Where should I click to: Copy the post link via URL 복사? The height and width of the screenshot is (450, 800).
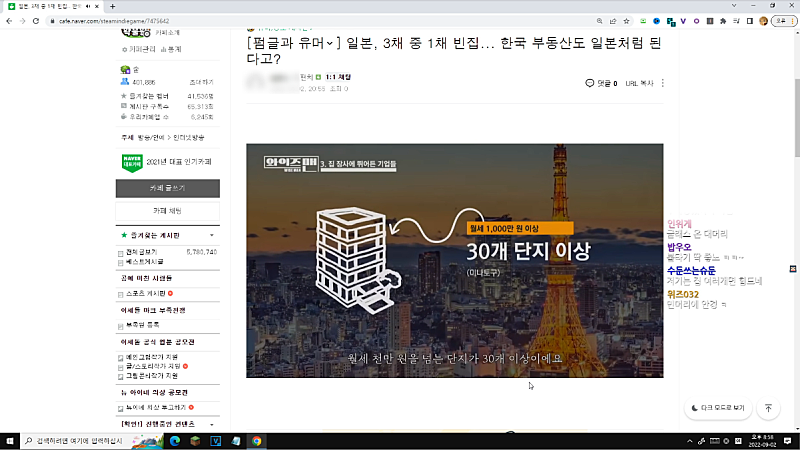(639, 83)
